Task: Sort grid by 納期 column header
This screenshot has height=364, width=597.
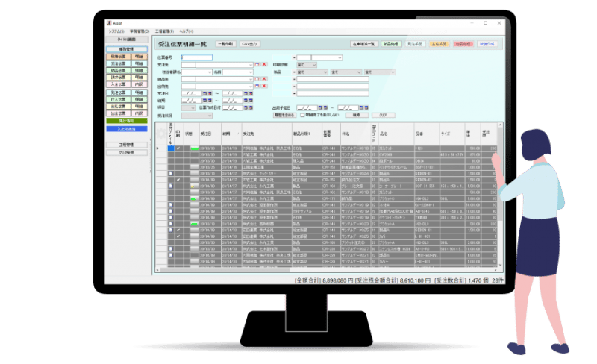Action: click(231, 134)
